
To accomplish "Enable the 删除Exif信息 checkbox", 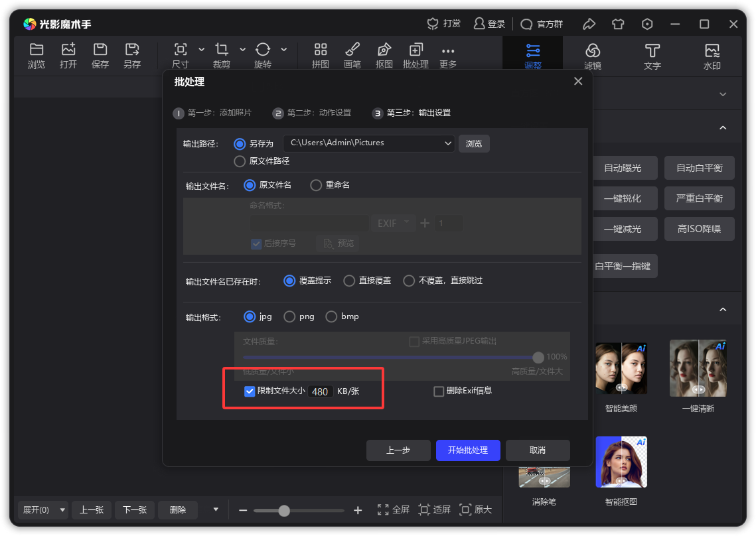I will click(439, 391).
